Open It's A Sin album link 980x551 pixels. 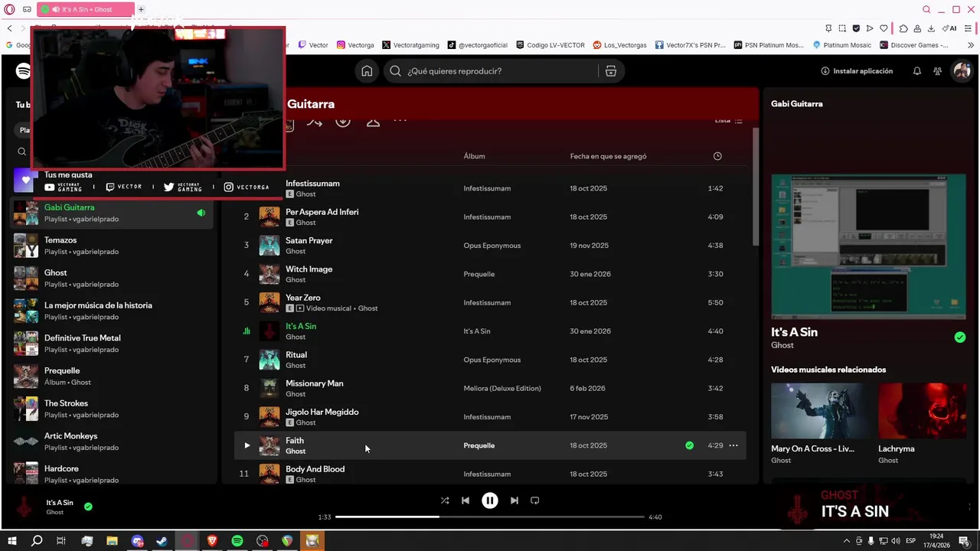coord(477,331)
